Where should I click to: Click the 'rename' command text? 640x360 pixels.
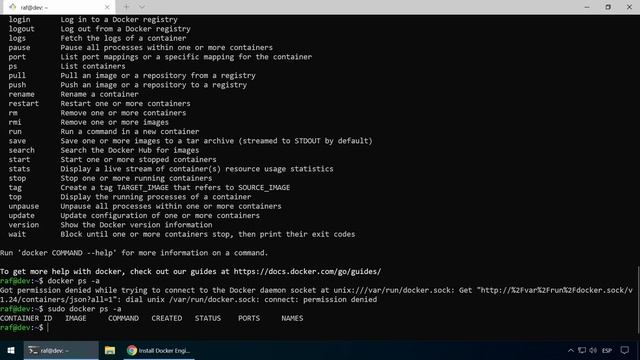click(x=22, y=94)
